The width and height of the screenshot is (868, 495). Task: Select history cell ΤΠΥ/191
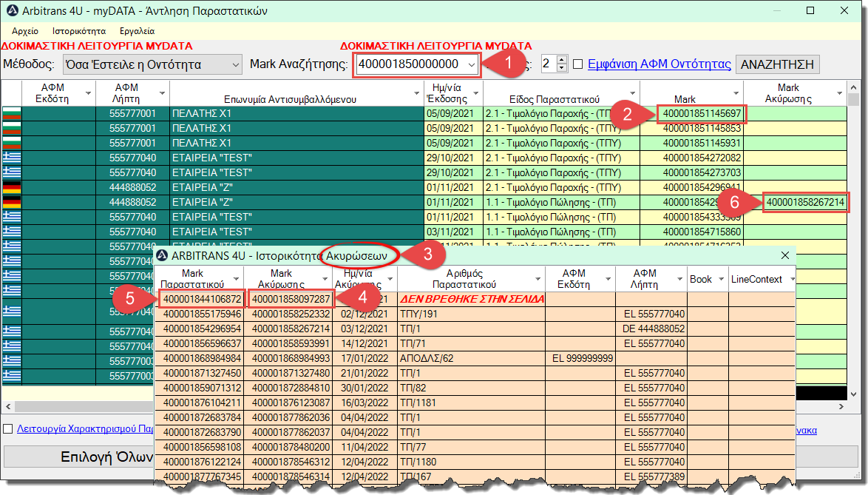pyautogui.click(x=472, y=314)
